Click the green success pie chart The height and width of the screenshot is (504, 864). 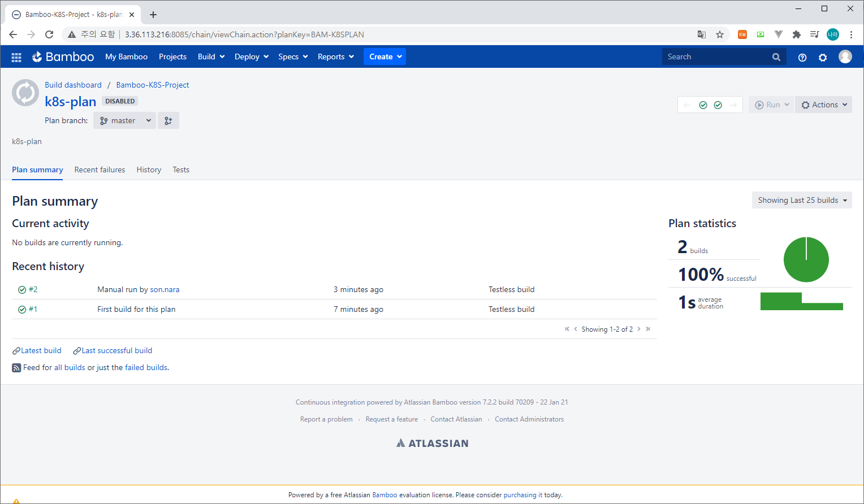point(806,259)
